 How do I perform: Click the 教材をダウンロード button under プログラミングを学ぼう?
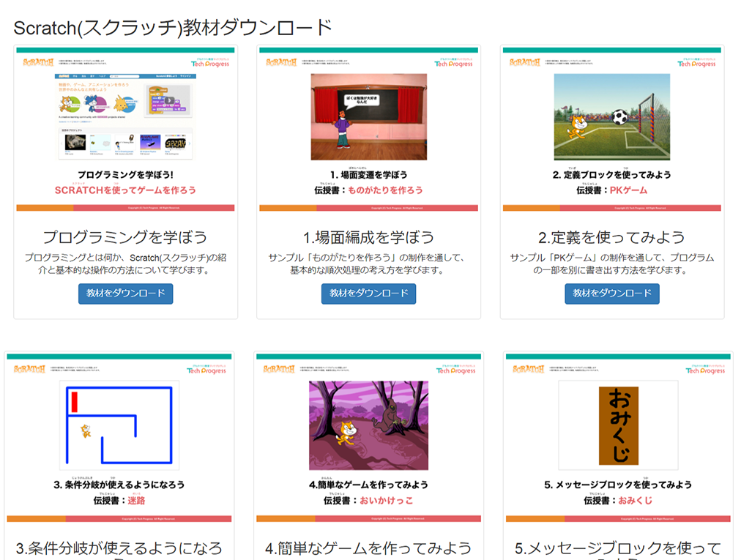(x=125, y=294)
